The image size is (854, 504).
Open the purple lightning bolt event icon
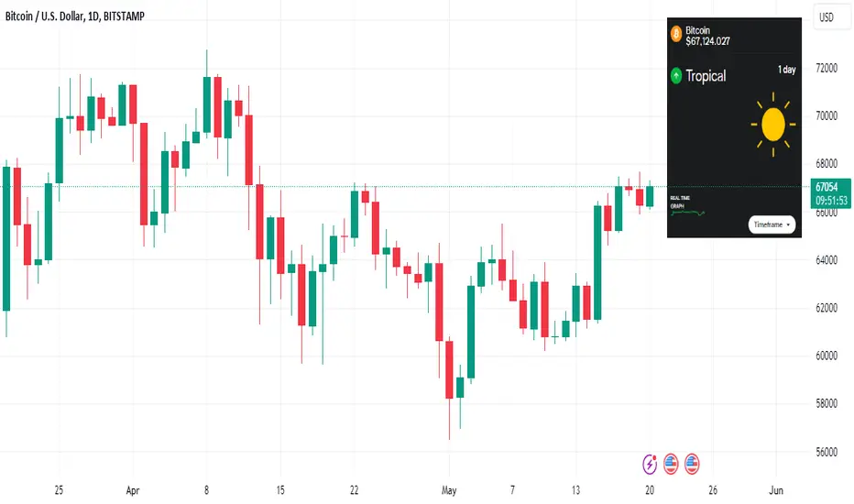point(650,465)
